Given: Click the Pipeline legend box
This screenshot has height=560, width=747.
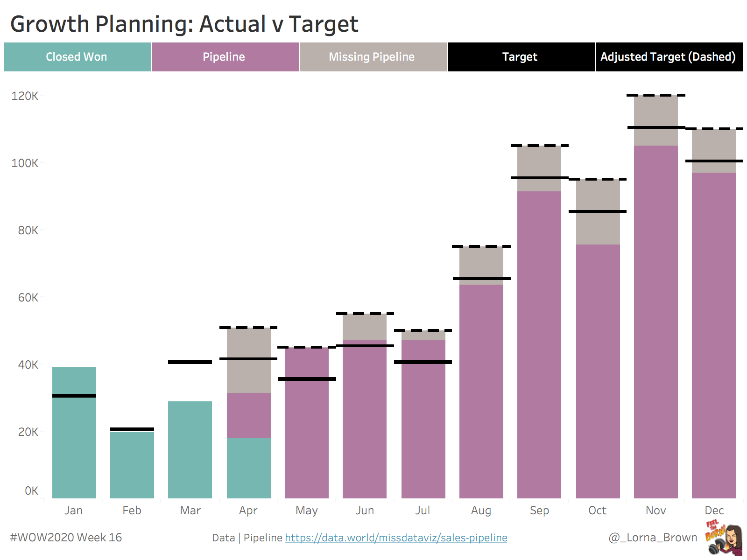Looking at the screenshot, I should coord(225,57).
